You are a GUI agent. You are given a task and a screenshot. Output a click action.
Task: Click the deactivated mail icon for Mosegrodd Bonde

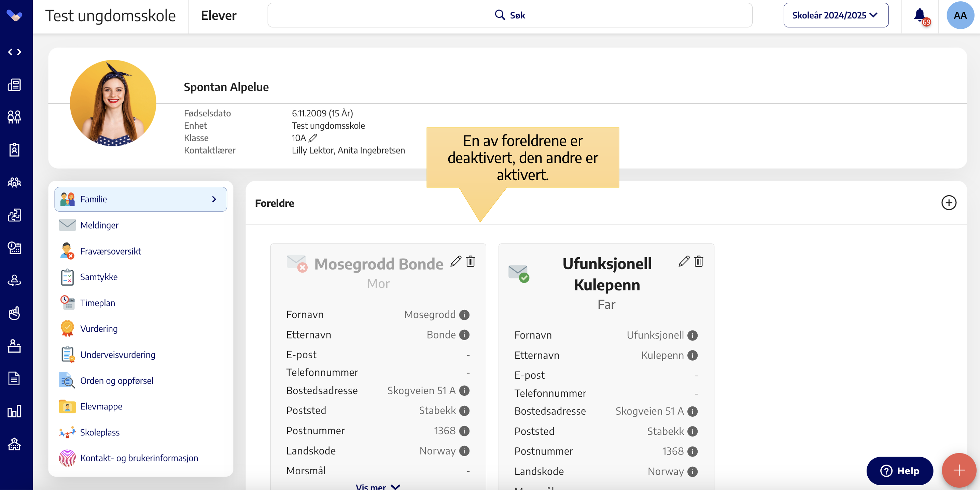pyautogui.click(x=297, y=263)
